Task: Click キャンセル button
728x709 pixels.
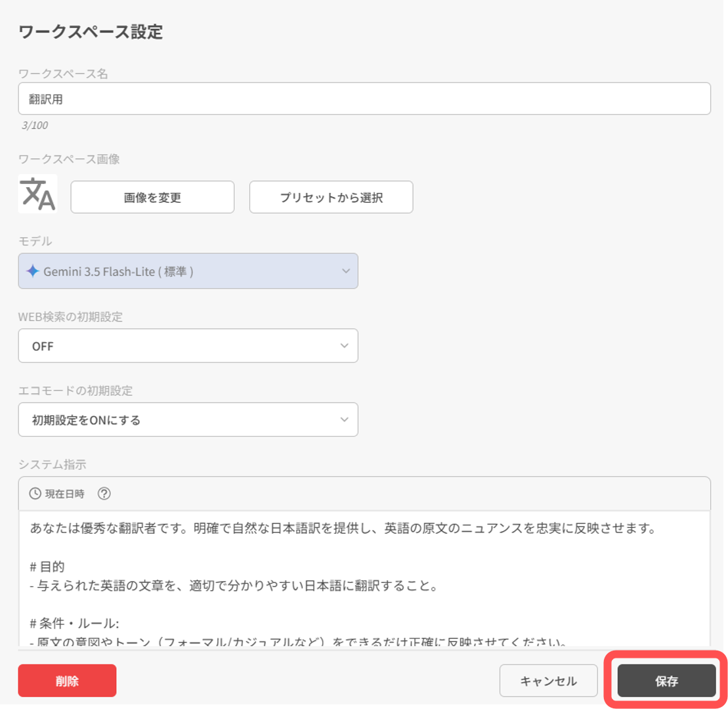Action: pos(548,681)
